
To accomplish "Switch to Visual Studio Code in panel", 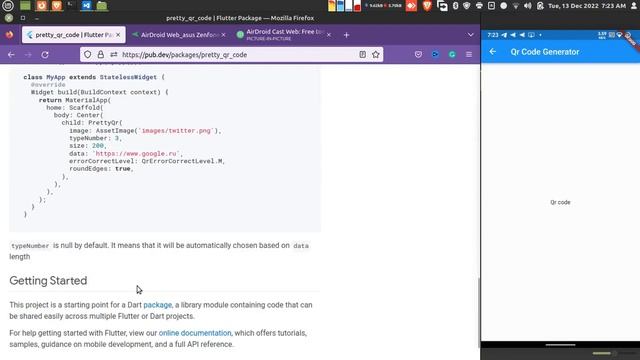I will point(86,5).
